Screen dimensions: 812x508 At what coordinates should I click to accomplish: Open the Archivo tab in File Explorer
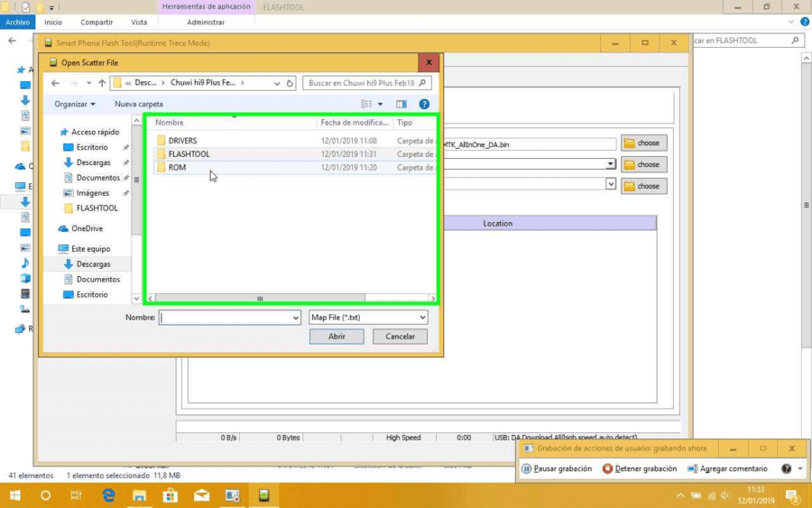click(x=18, y=23)
